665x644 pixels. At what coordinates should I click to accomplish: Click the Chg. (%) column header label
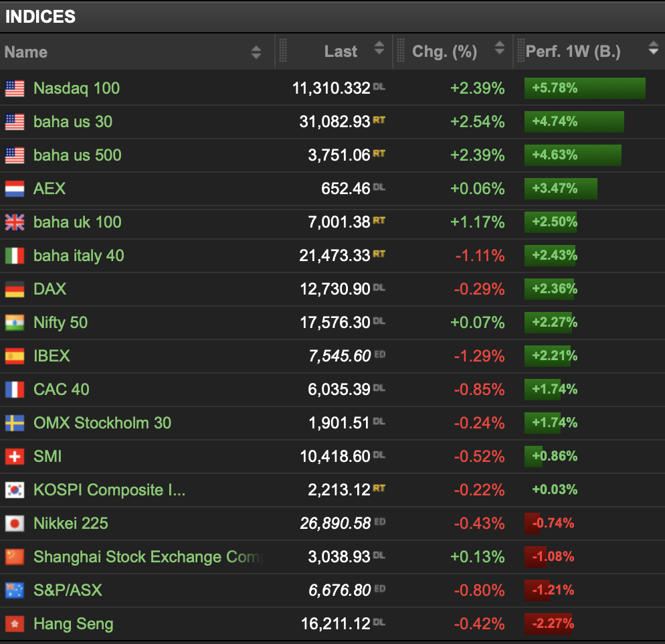tap(444, 52)
